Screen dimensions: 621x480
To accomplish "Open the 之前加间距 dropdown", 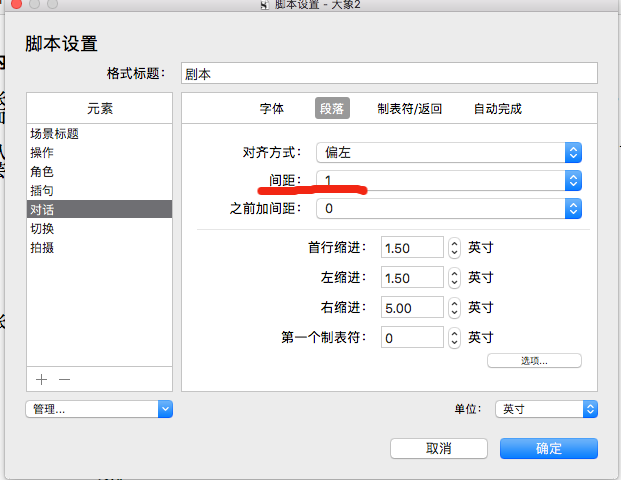I will tap(573, 208).
